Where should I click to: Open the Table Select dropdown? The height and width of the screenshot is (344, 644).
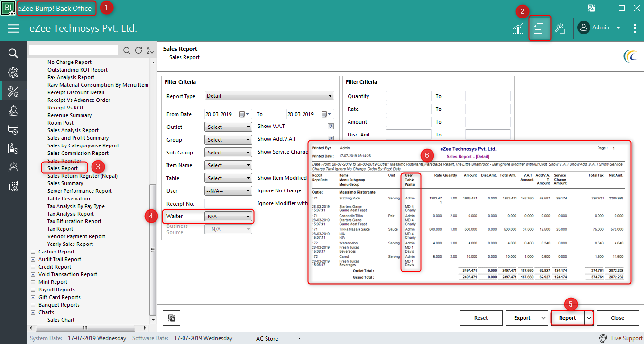[x=228, y=178]
